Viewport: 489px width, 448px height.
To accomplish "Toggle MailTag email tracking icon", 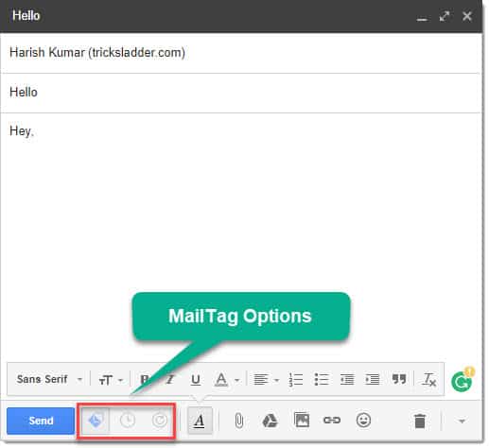I will point(96,421).
